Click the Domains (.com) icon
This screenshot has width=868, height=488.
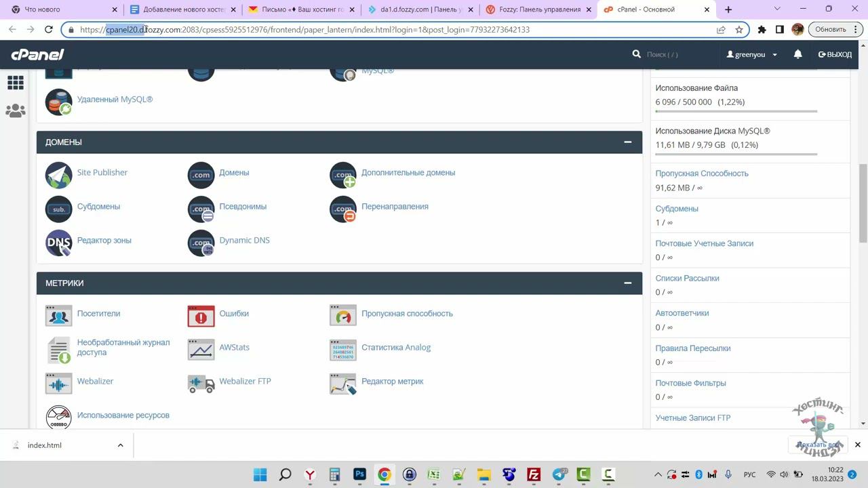201,175
